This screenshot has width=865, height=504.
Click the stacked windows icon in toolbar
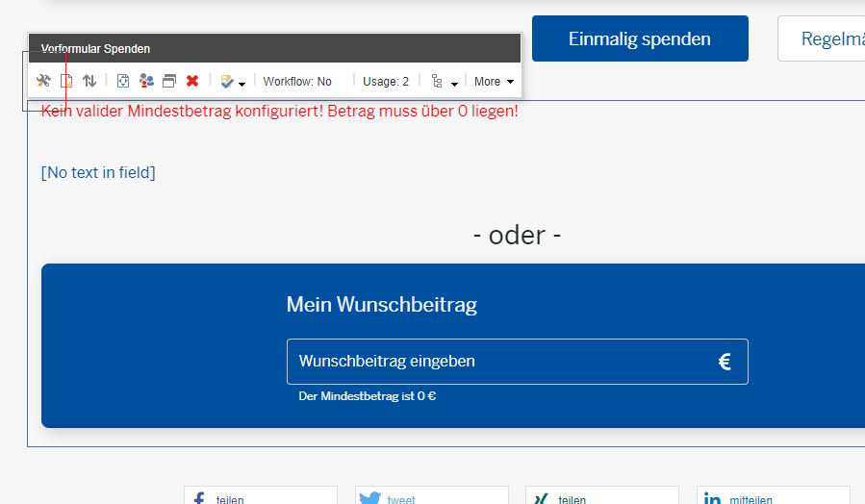pyautogui.click(x=169, y=82)
